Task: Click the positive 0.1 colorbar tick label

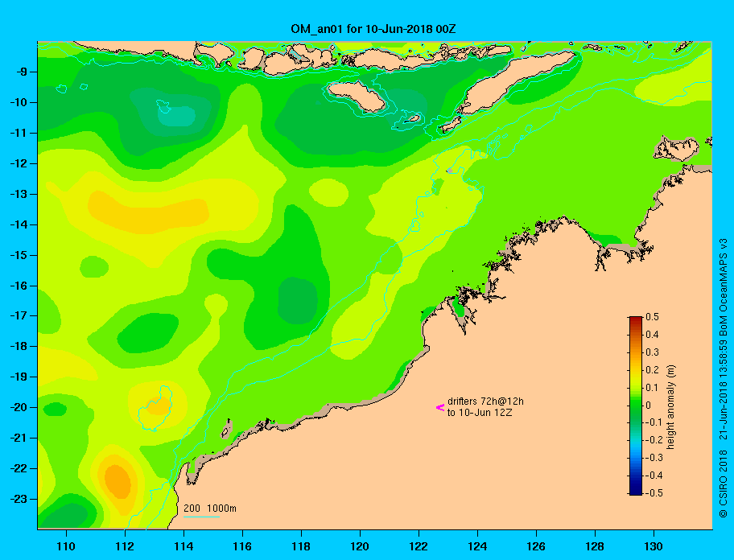Action: 652,388
